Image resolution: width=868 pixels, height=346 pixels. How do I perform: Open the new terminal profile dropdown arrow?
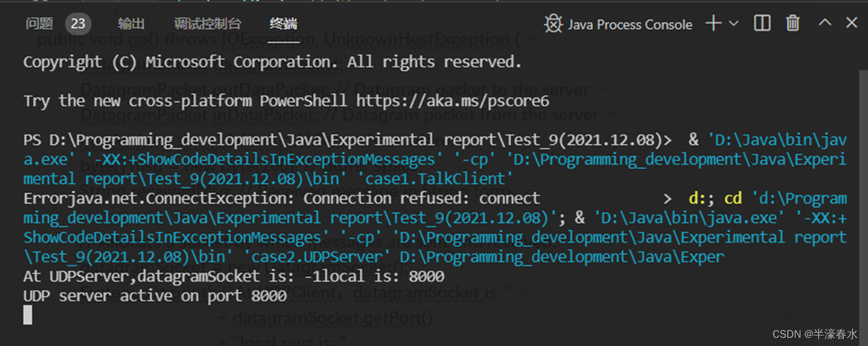pos(734,24)
